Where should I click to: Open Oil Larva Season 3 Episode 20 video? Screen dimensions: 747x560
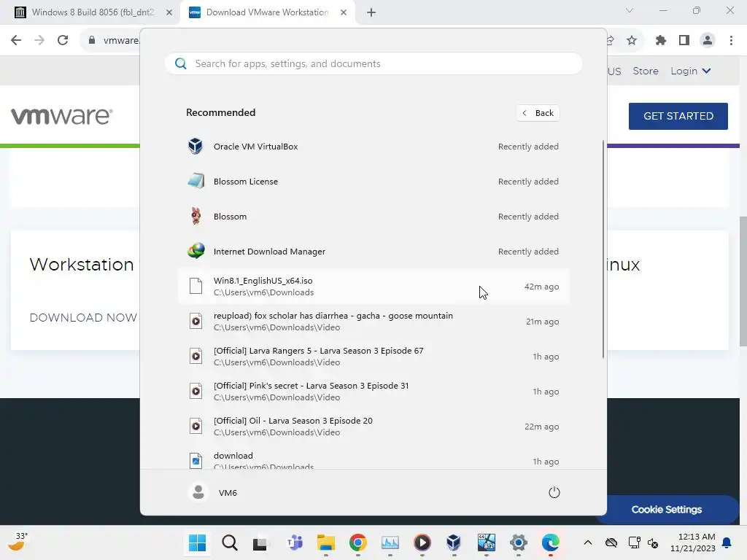[373, 427]
